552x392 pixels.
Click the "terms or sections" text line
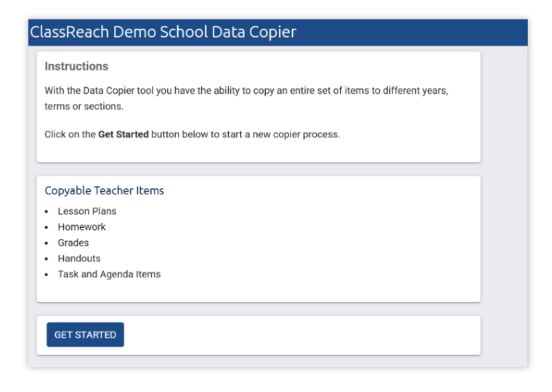point(84,107)
